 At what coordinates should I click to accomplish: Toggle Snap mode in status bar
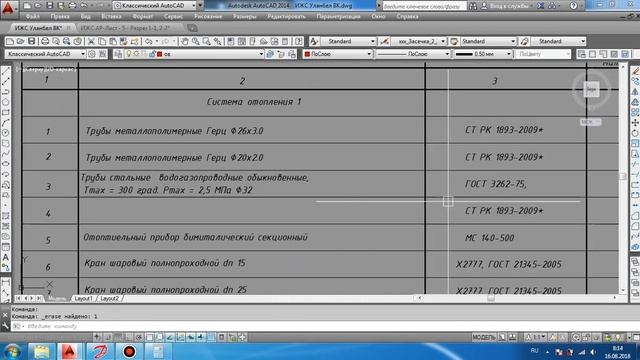coord(107,337)
